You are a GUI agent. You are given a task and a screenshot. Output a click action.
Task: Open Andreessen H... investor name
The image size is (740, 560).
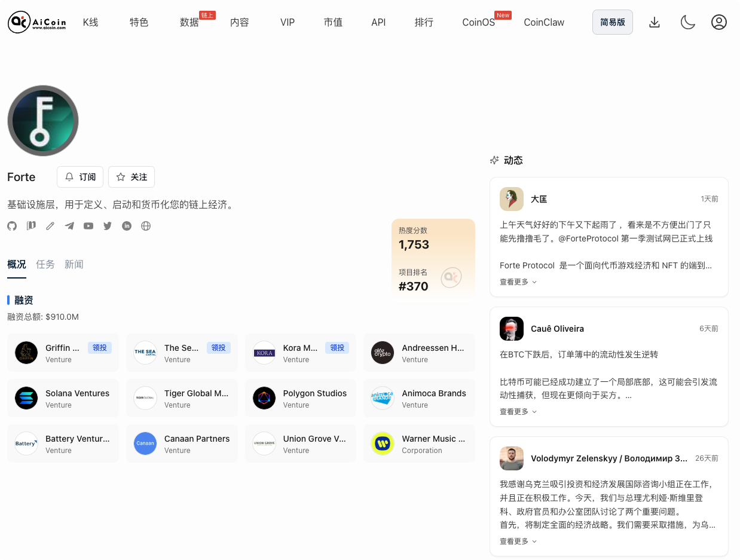[x=433, y=348]
